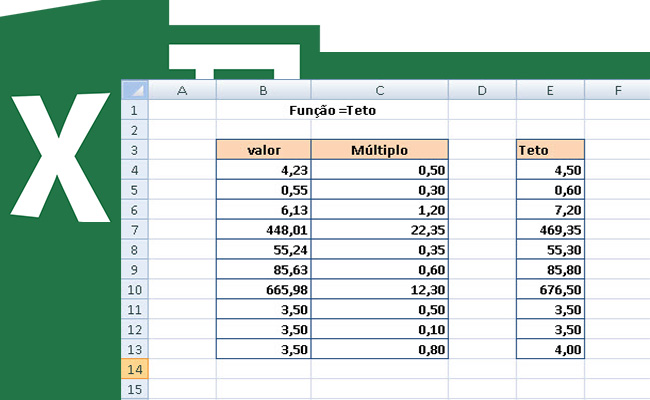
Task: Click the 'Função =Teto' title cell
Action: click(332, 110)
